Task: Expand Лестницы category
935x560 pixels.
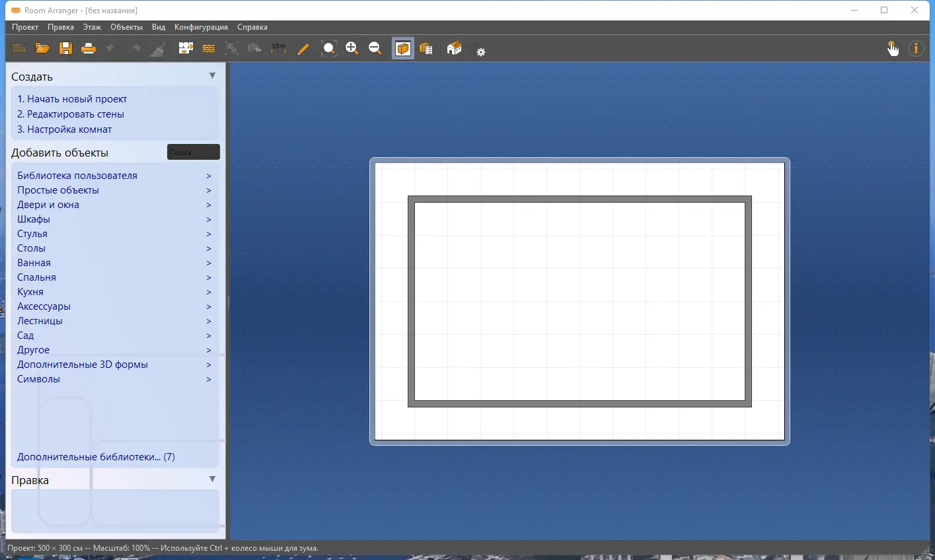Action: point(114,321)
